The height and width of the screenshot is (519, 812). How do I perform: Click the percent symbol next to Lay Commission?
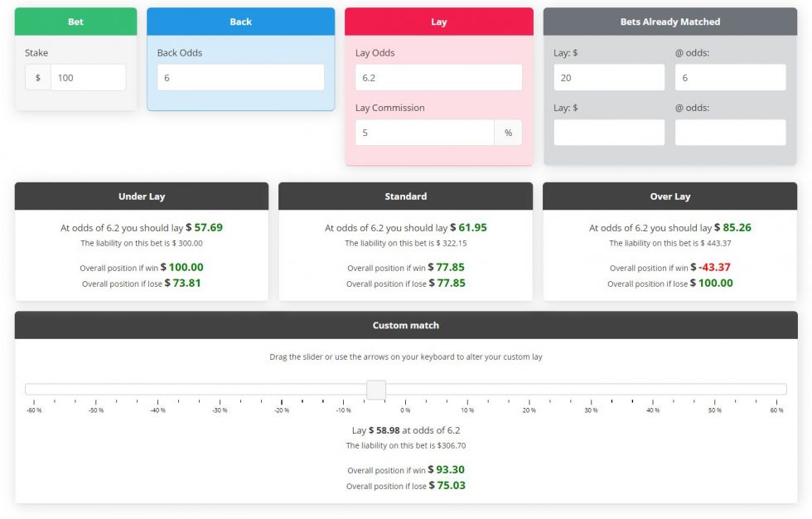tap(508, 133)
